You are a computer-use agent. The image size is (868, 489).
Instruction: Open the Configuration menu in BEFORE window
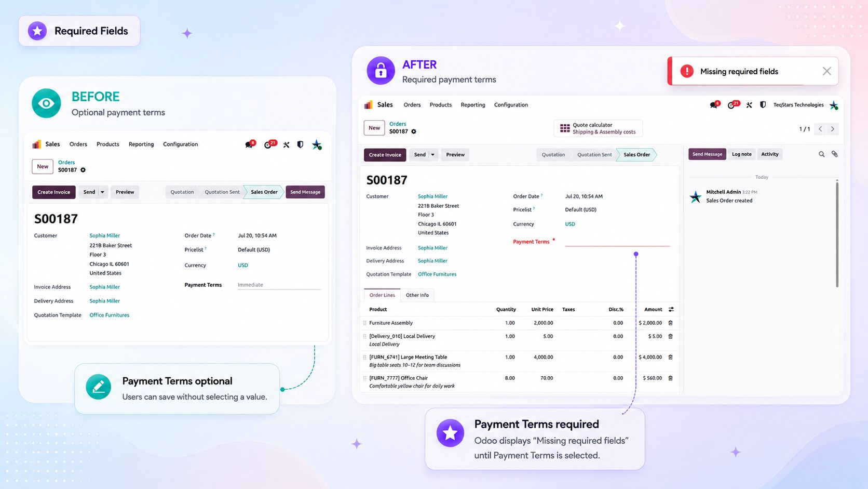[180, 144]
